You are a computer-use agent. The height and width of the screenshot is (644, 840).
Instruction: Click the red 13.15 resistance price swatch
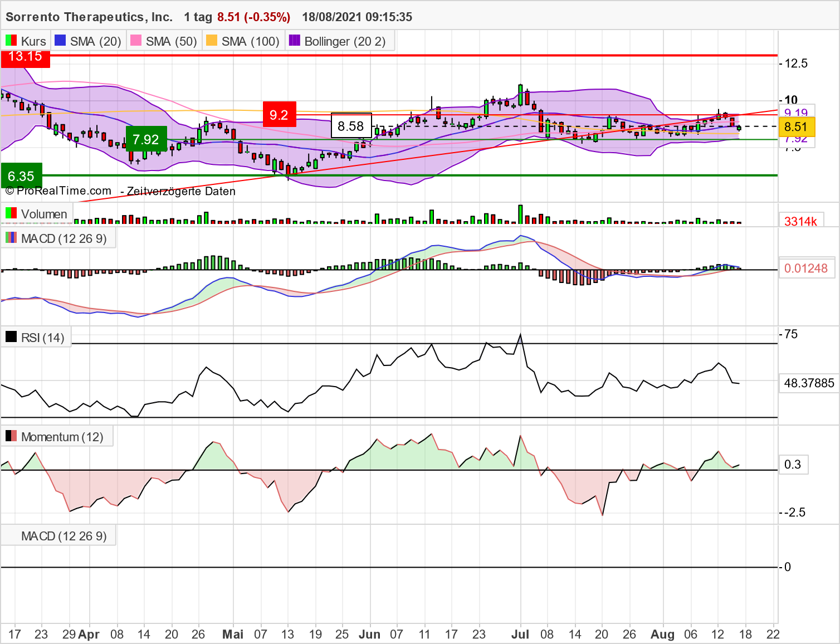[25, 58]
